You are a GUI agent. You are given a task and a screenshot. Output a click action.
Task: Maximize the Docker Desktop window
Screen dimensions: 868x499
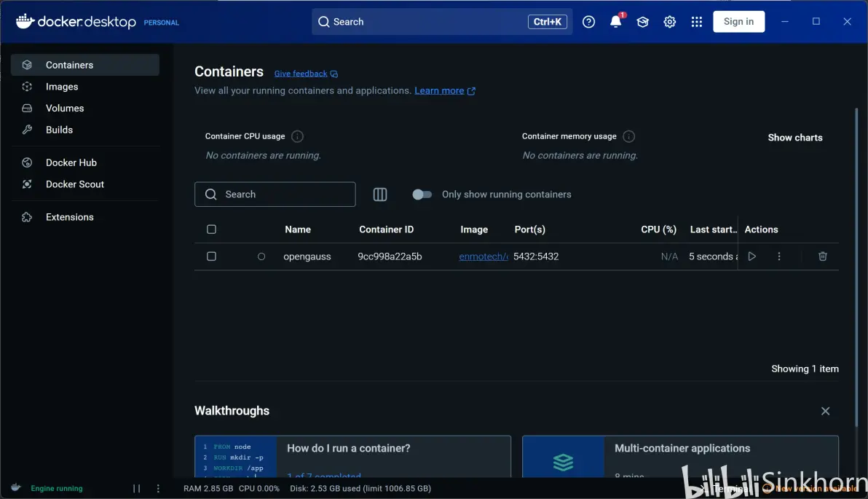pos(816,22)
